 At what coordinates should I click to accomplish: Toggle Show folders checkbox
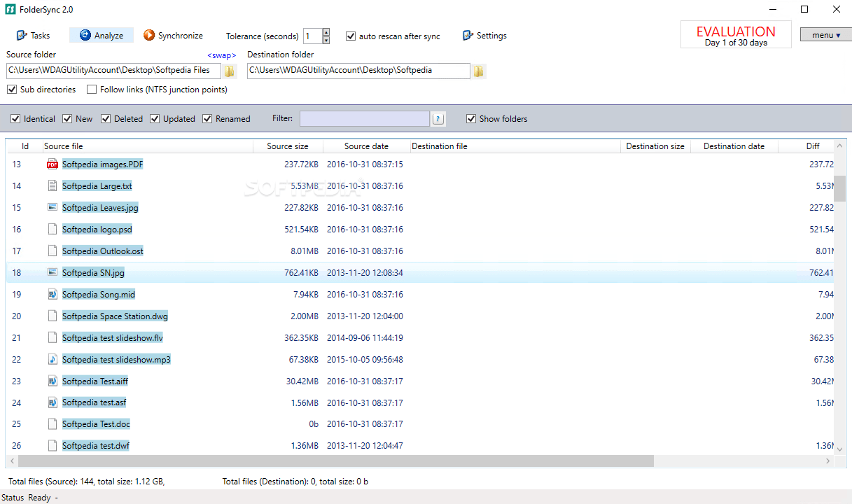click(x=471, y=119)
